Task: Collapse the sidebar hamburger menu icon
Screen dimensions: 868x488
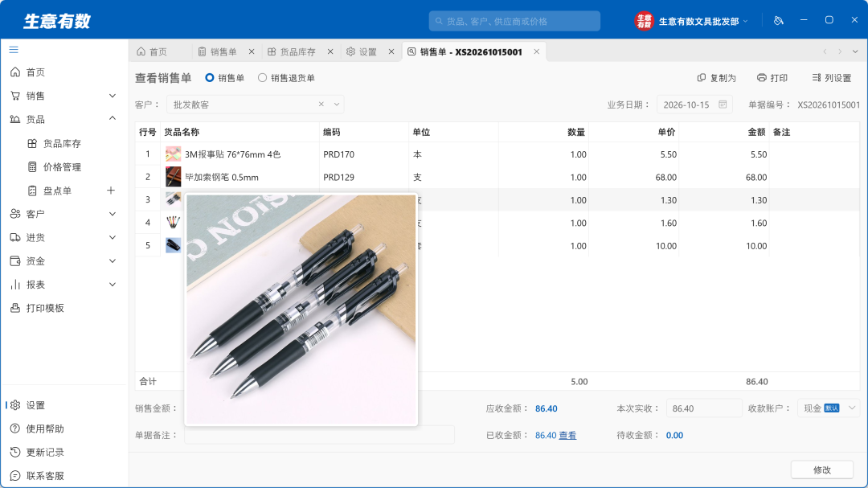Action: pyautogui.click(x=14, y=50)
